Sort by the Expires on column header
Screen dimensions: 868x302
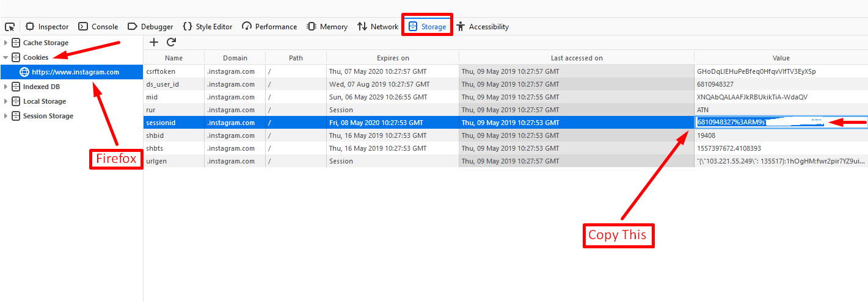pos(393,58)
